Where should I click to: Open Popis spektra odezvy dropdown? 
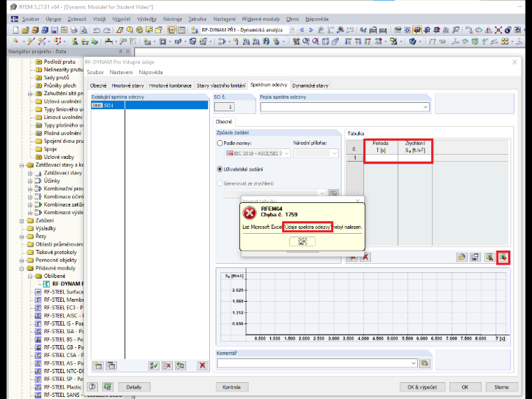pyautogui.click(x=426, y=107)
